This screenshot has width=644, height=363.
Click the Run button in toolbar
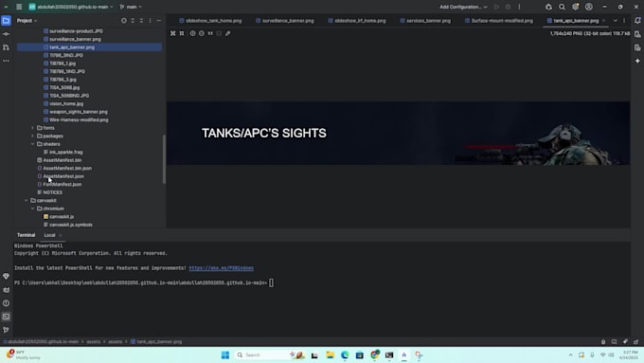point(496,7)
